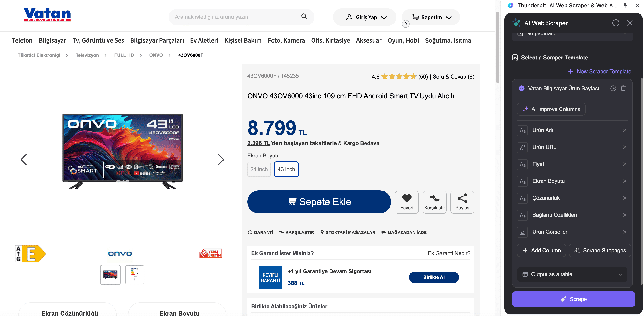Remove the Fiyat column
Viewport: 644px width, 316px height.
click(x=625, y=164)
